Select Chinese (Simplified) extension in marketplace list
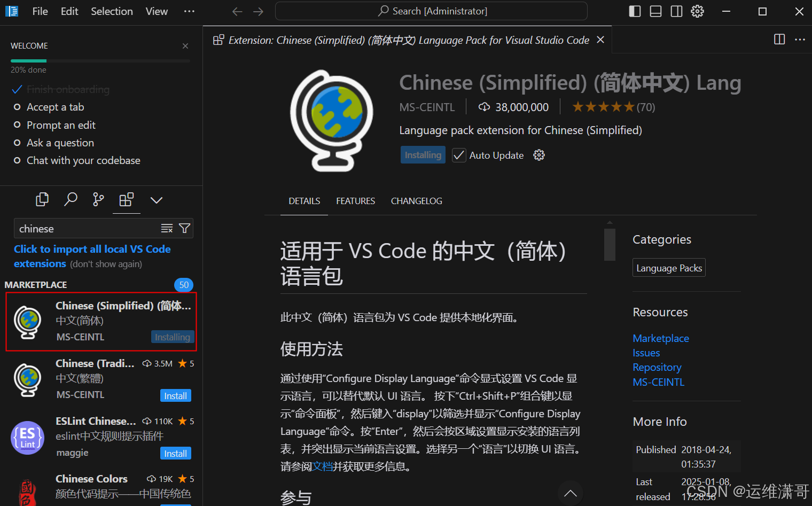 (101, 322)
